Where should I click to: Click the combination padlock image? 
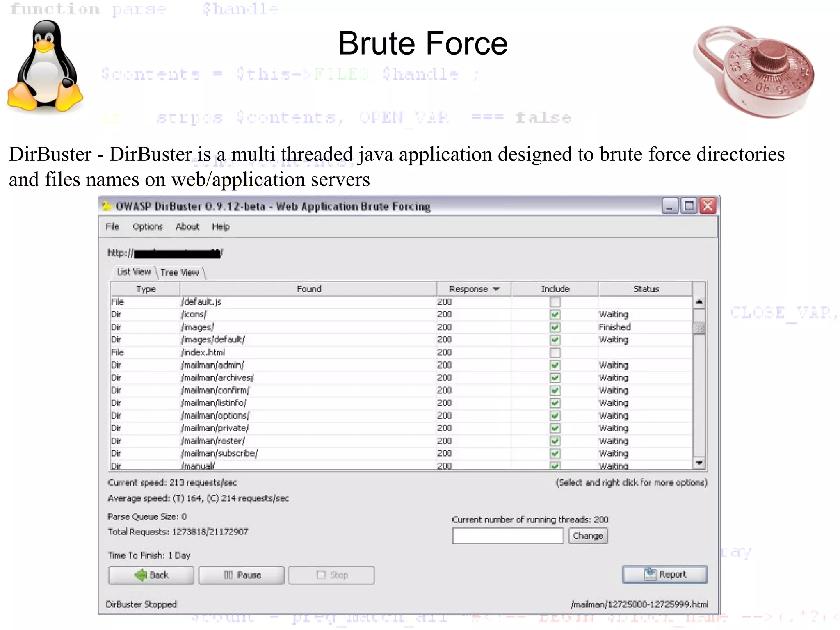754,72
